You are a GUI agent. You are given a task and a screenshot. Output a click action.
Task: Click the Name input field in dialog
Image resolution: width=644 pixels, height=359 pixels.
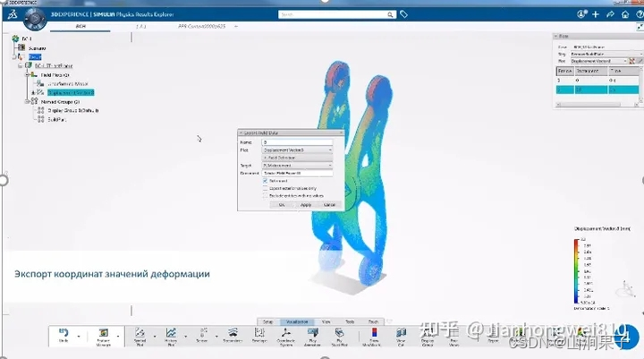click(297, 142)
